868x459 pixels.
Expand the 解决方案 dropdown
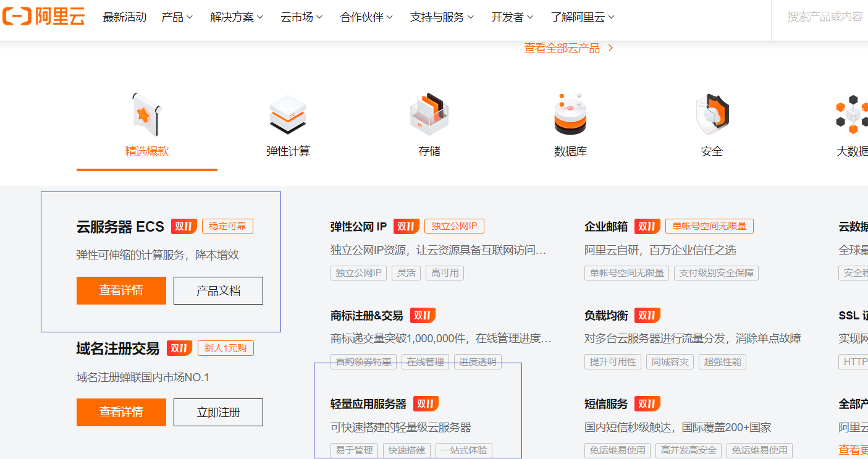click(233, 17)
